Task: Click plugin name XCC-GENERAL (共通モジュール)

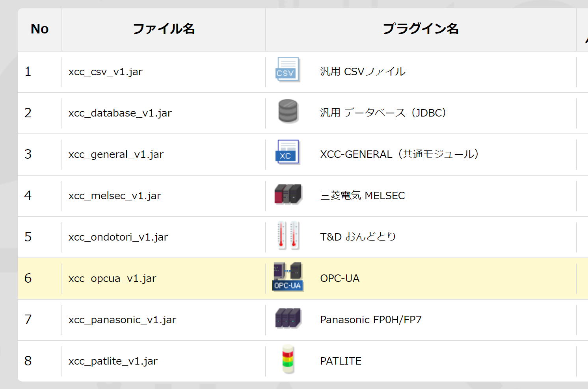Action: [x=400, y=154]
